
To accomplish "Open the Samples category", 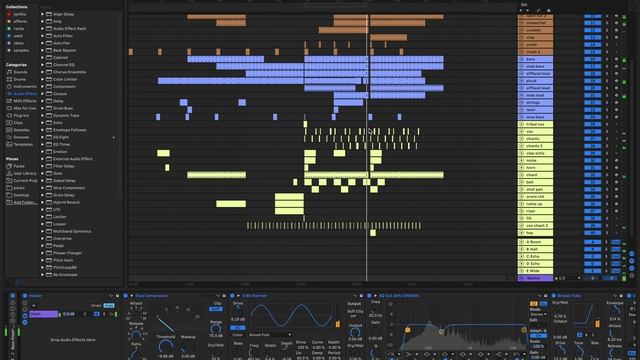I will click(18, 130).
